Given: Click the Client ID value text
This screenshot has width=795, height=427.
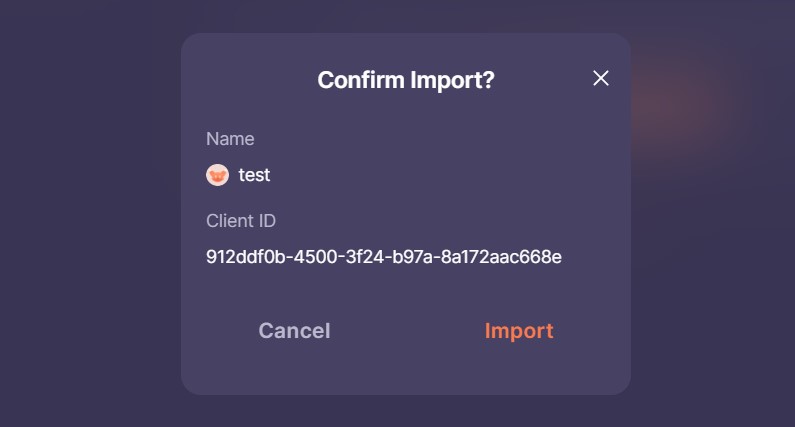Looking at the screenshot, I should coord(383,257).
